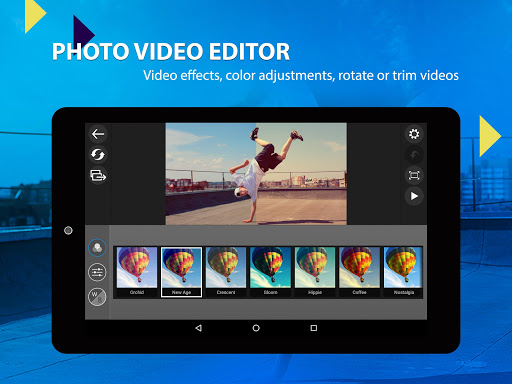Tap the Android home circle button
Viewport: 512px width, 384px height.
[256, 328]
